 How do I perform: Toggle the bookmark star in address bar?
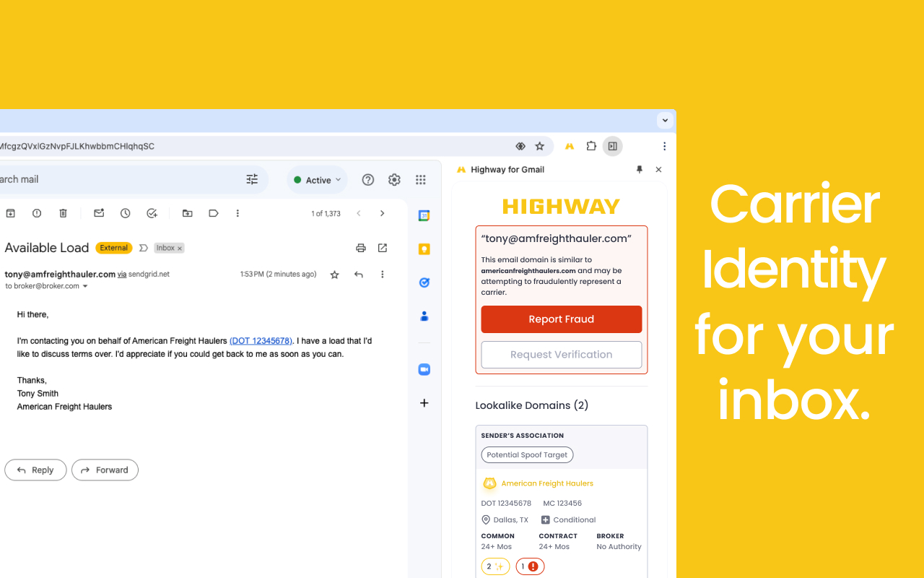pos(539,146)
